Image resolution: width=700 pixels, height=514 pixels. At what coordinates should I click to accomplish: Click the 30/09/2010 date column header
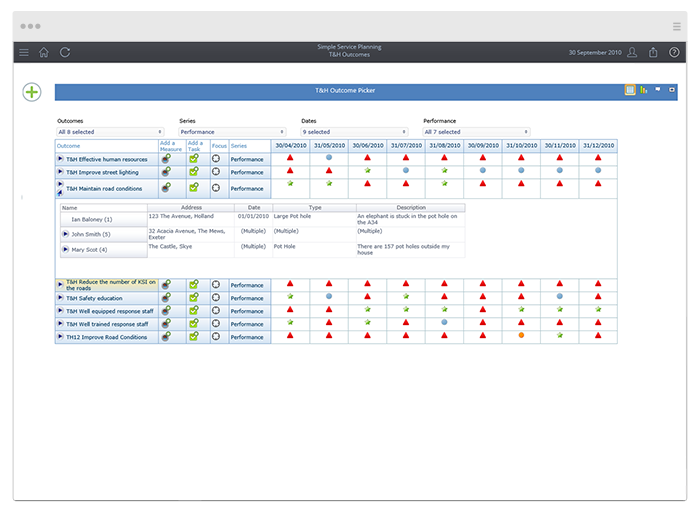[483, 146]
